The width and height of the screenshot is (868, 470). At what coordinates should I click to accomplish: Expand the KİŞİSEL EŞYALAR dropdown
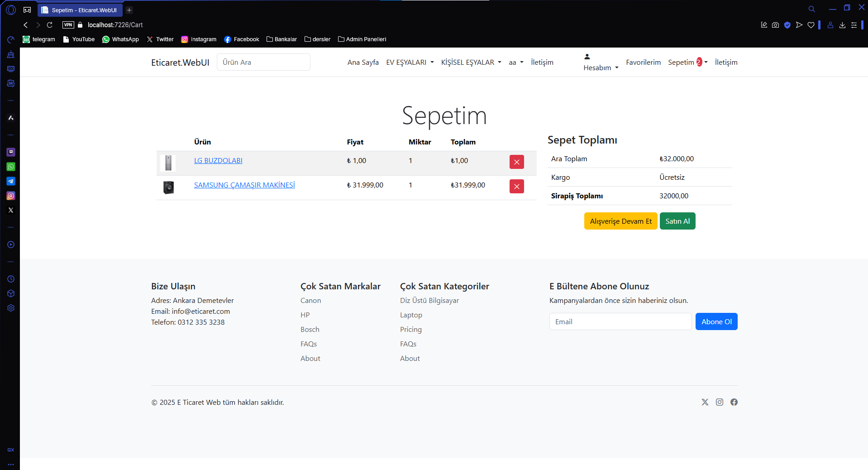pyautogui.click(x=471, y=62)
